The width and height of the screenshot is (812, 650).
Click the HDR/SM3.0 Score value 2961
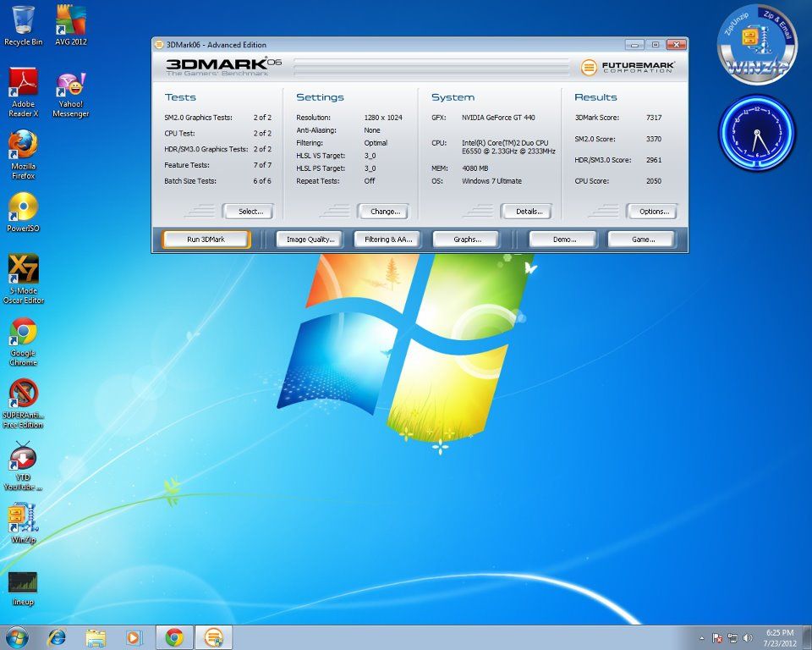click(654, 160)
